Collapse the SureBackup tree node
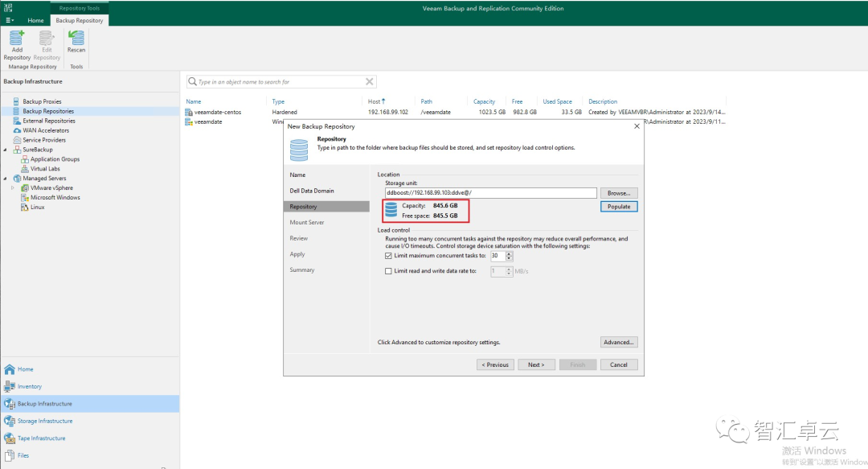Screen dimensions: 868x469 (x=6, y=149)
